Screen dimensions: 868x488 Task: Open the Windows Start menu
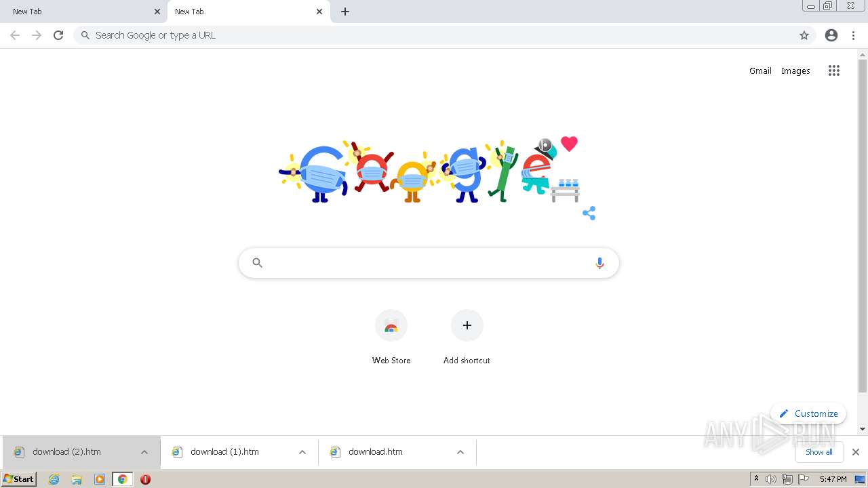(x=19, y=479)
